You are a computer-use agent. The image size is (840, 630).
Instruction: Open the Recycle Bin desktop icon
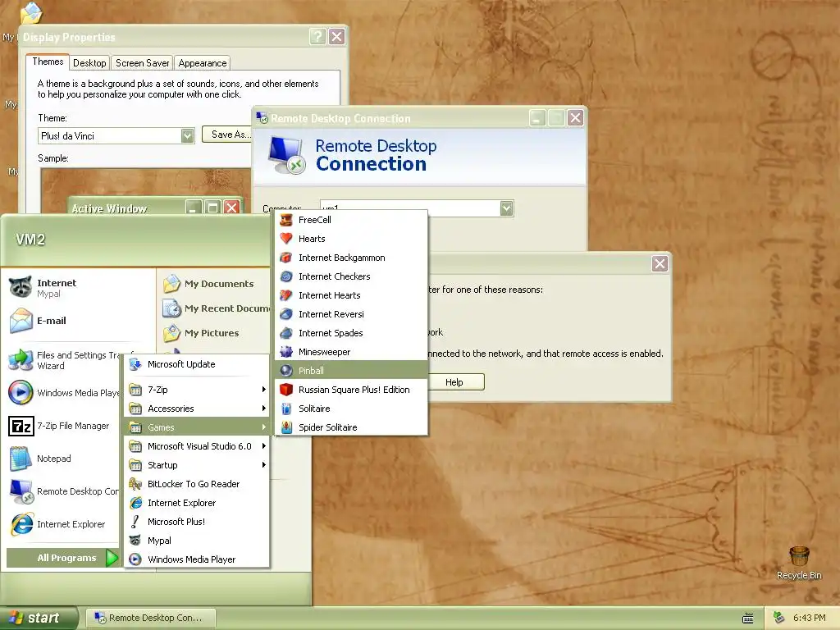click(x=799, y=563)
